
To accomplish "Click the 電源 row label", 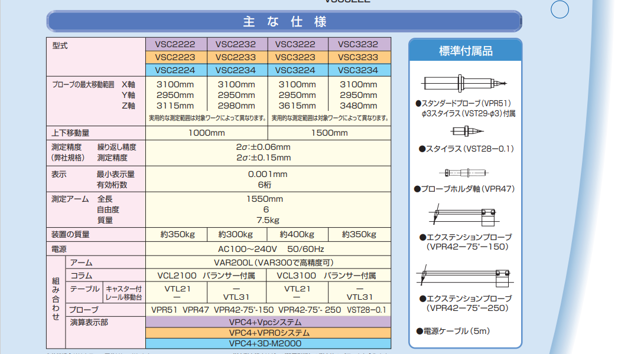I will click(58, 249).
